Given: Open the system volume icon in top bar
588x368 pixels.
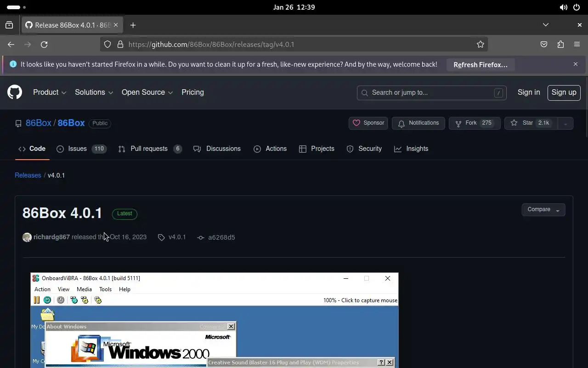Looking at the screenshot, I should (563, 7).
